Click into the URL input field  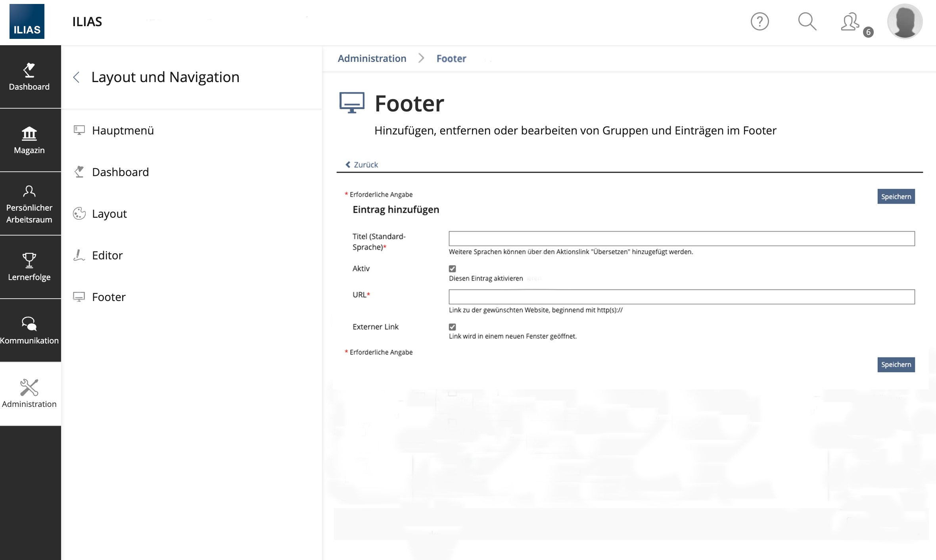tap(681, 297)
